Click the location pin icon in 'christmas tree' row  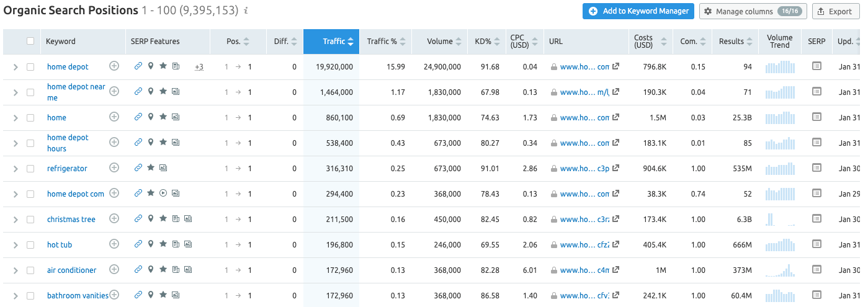coord(151,219)
